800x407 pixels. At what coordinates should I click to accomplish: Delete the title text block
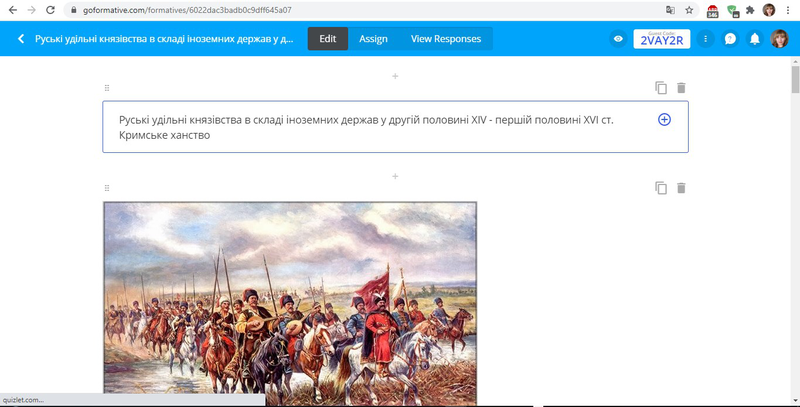(x=681, y=88)
